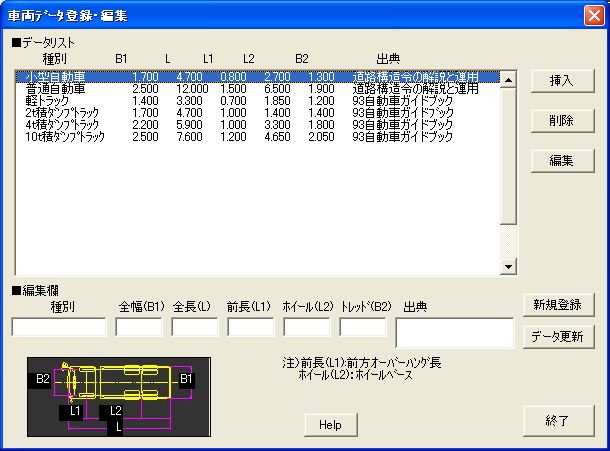Focus the ホイール(L2) input field
Viewport: 610px width, 451px height.
(307, 327)
